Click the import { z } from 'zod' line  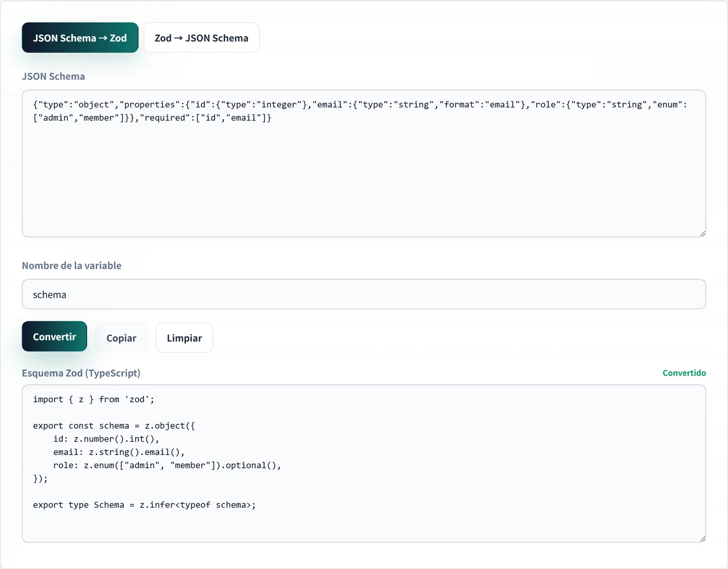[94, 399]
